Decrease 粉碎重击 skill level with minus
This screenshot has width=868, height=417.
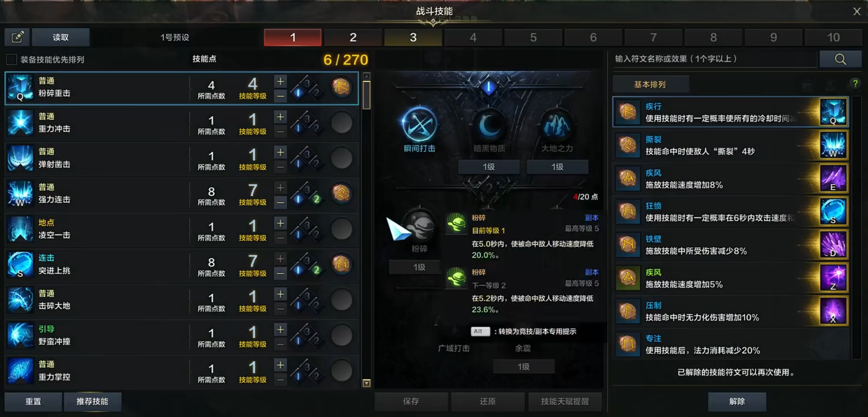(x=280, y=96)
